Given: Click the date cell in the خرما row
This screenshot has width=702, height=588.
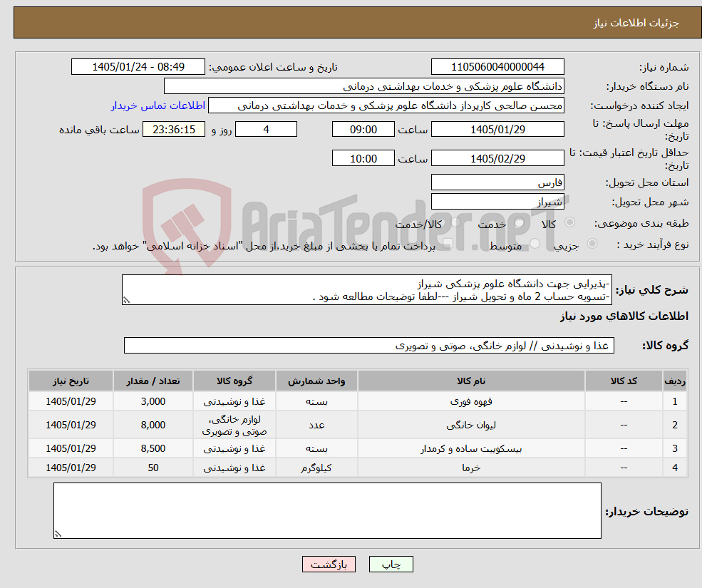Looking at the screenshot, I should click(x=71, y=468).
